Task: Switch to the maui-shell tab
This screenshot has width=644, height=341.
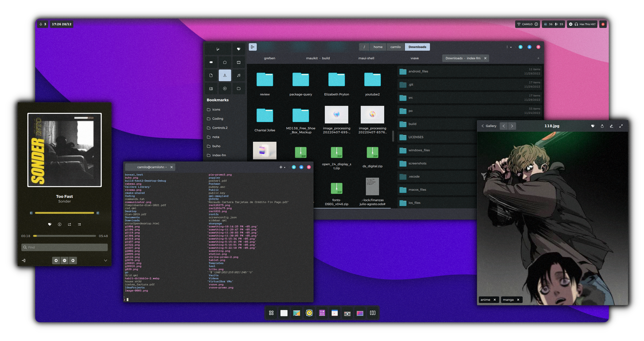Action: (x=366, y=58)
